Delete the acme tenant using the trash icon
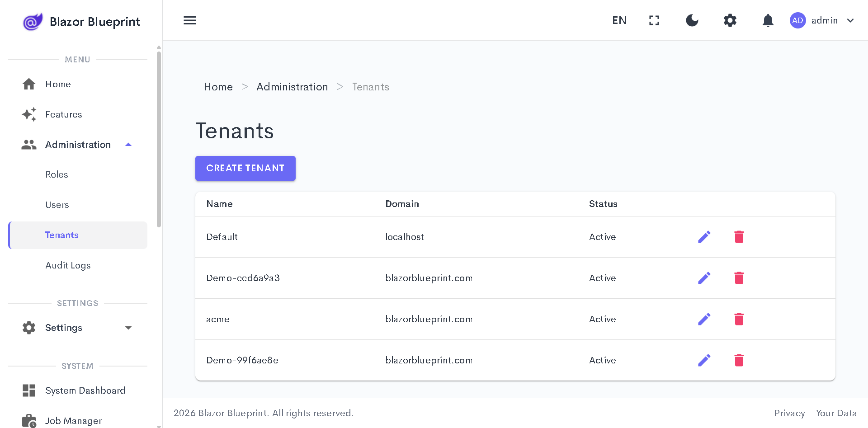Screen dimensions: 868x428 click(739, 319)
